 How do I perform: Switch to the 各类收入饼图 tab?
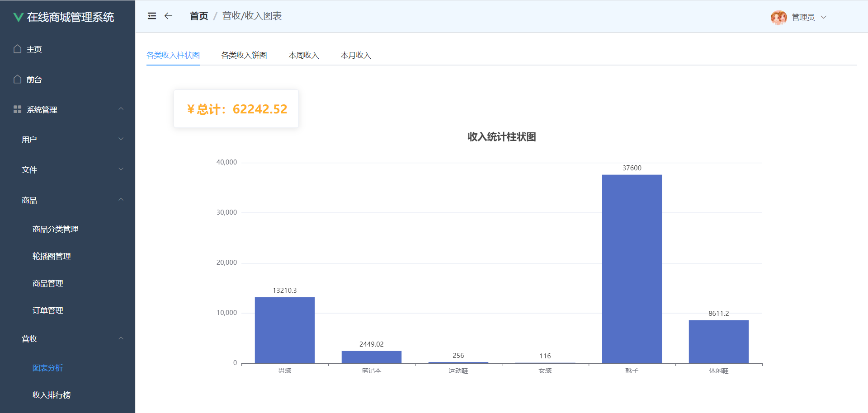pos(244,55)
